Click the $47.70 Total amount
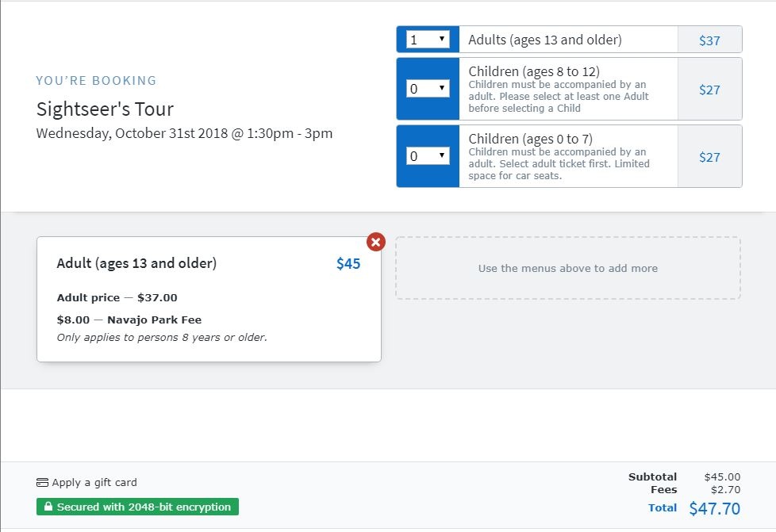Image resolution: width=776 pixels, height=532 pixels. 715,508
